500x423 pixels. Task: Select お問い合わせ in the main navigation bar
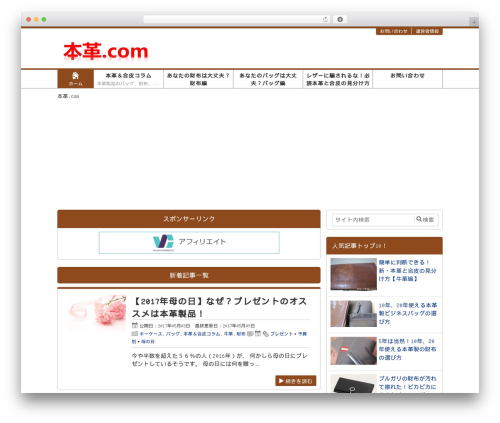[x=407, y=76]
